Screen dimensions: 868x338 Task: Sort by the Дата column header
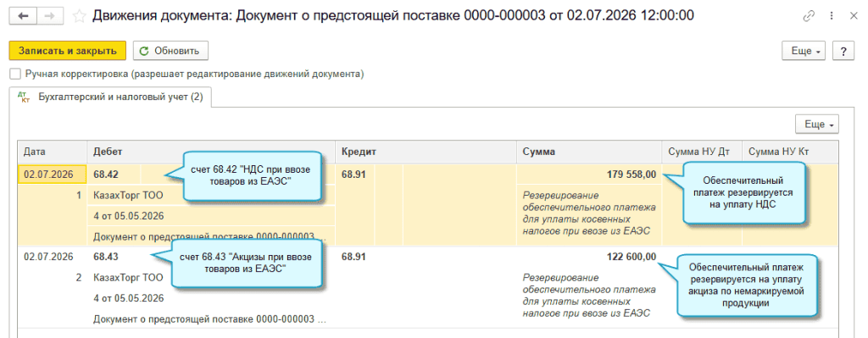pos(52,152)
